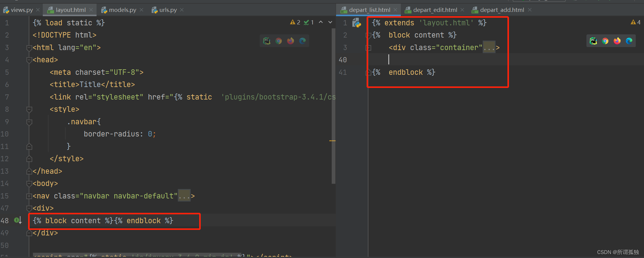Expand the folded nav element on line 15
Viewport: 644px width, 258px height.
click(29, 196)
